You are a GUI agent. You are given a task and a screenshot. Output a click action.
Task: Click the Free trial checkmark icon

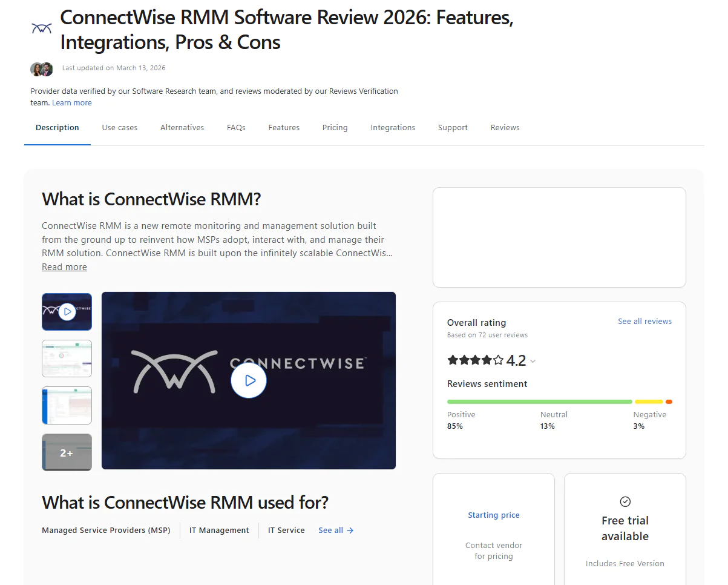pos(625,501)
